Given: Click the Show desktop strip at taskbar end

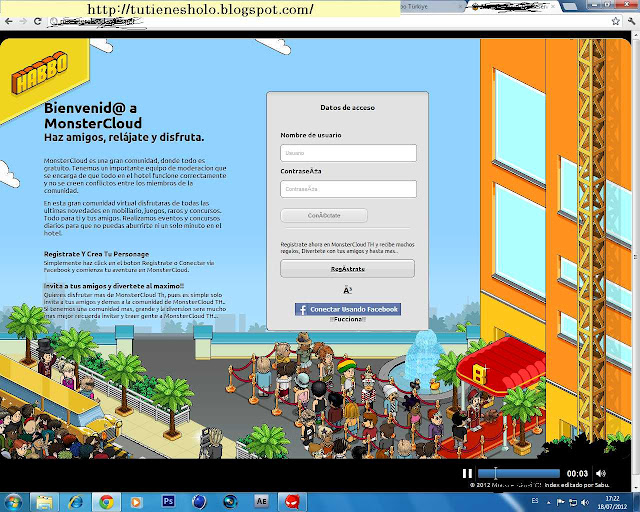Looking at the screenshot, I should pyautogui.click(x=636, y=502).
